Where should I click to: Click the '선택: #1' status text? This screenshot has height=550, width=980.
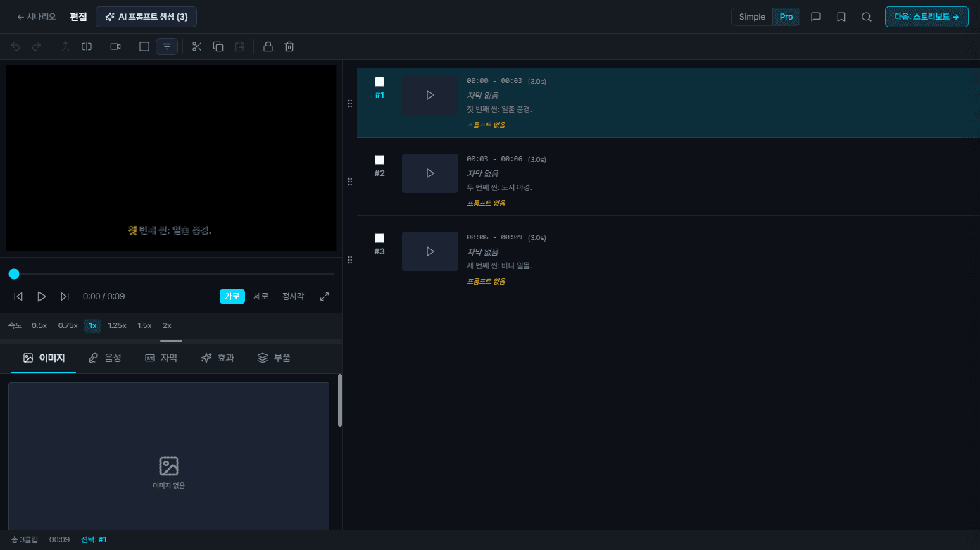coord(94,539)
